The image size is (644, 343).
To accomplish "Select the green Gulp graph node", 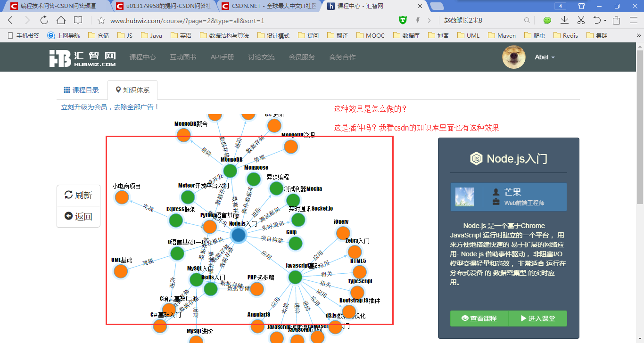I will (x=295, y=244).
